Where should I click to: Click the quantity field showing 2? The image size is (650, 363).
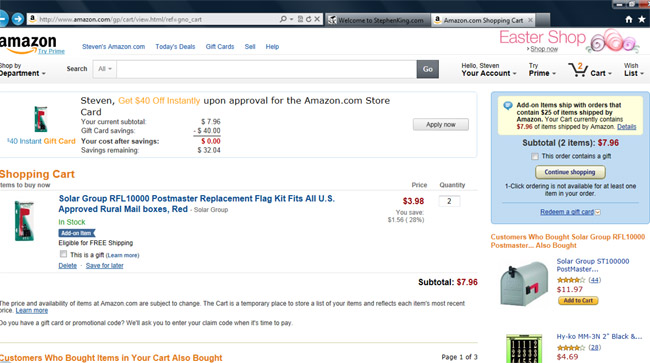click(449, 201)
